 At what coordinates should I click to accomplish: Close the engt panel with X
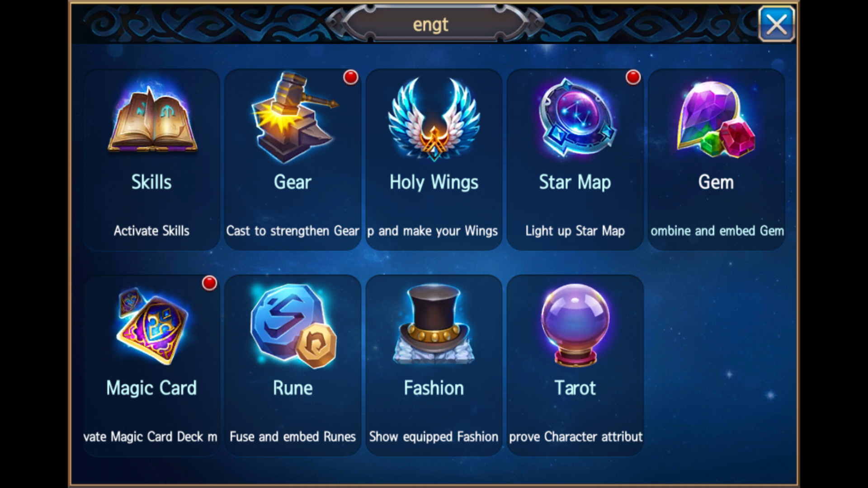click(x=776, y=24)
